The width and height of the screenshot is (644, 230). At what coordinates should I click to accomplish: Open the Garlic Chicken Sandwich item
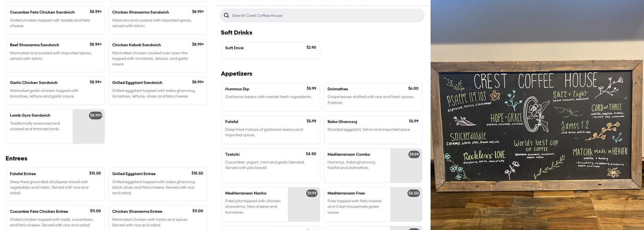pos(55,91)
